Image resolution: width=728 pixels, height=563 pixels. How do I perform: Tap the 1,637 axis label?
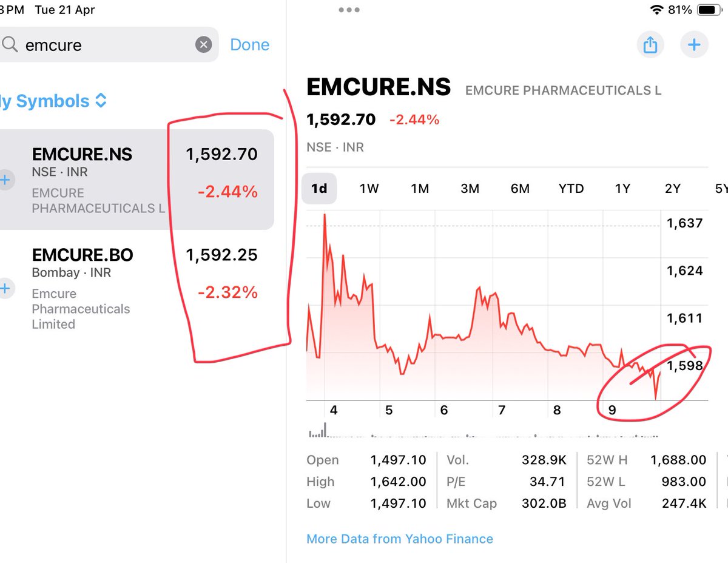pos(684,223)
